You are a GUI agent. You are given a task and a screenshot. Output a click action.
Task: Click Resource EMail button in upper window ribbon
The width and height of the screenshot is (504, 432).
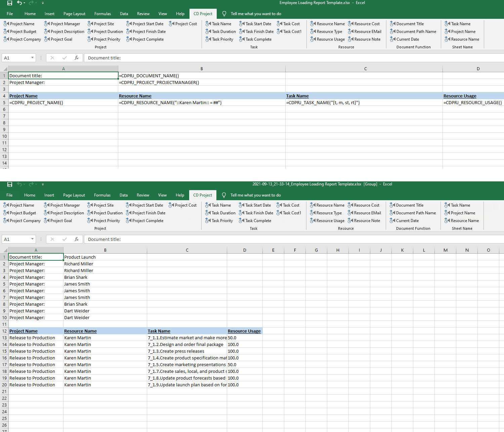tap(365, 32)
